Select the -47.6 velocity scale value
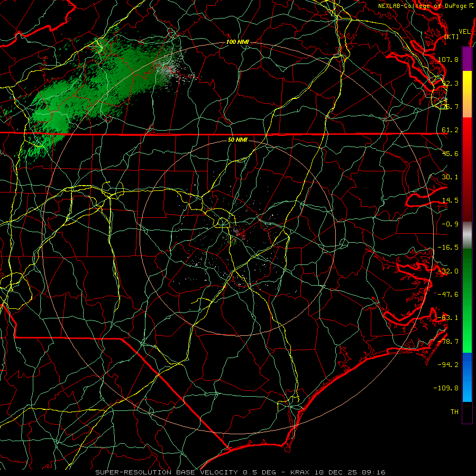The image size is (476, 476). coord(448,295)
